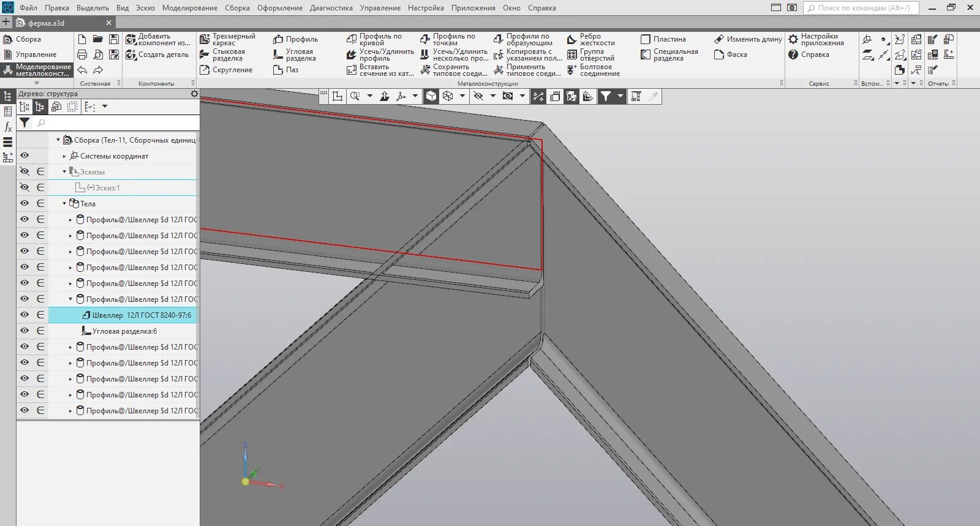Click Настройки приложения button
The width and height of the screenshot is (980, 526).
click(x=816, y=39)
